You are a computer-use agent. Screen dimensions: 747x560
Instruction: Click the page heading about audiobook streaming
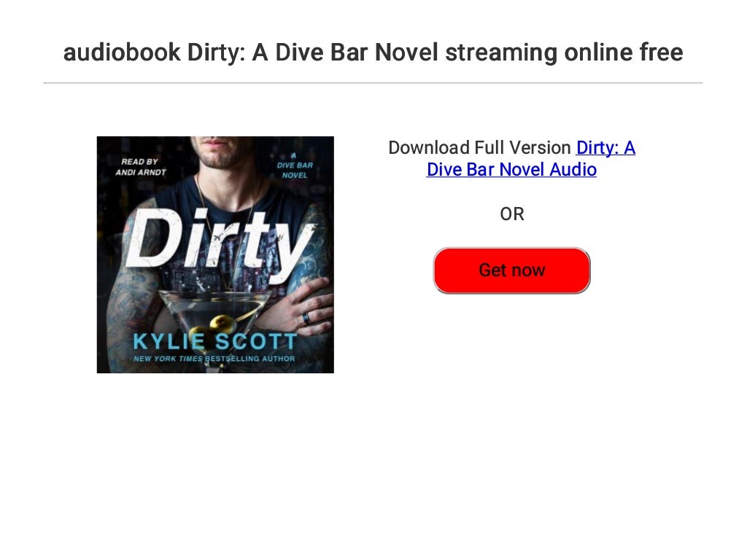[x=373, y=52]
